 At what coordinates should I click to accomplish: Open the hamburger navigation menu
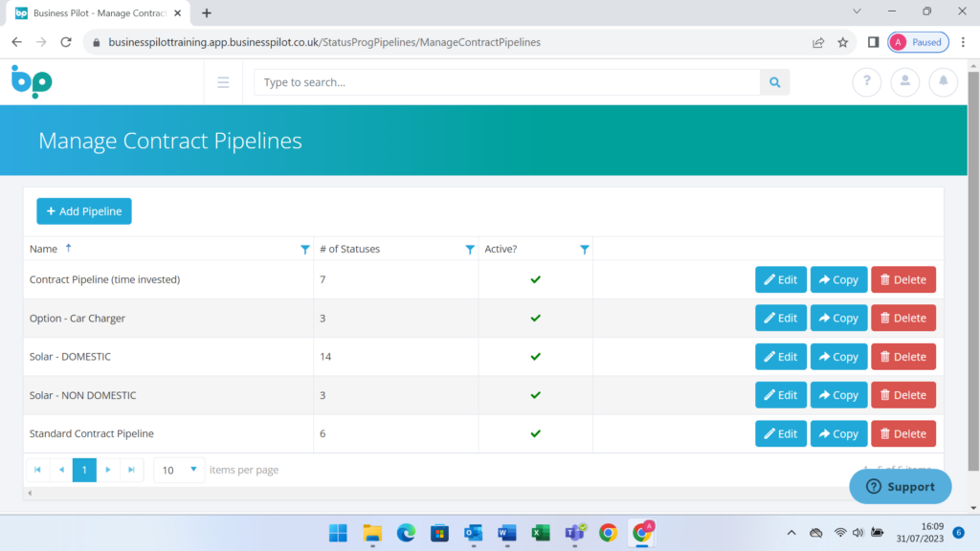(223, 82)
